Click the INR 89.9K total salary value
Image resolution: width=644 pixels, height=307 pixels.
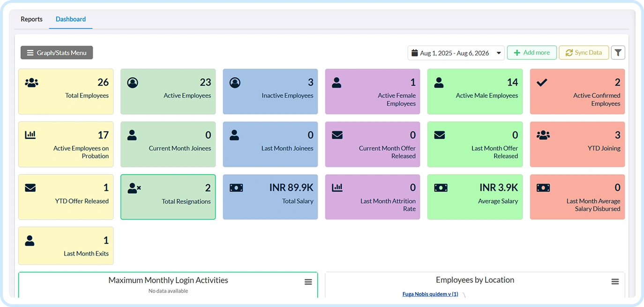291,188
